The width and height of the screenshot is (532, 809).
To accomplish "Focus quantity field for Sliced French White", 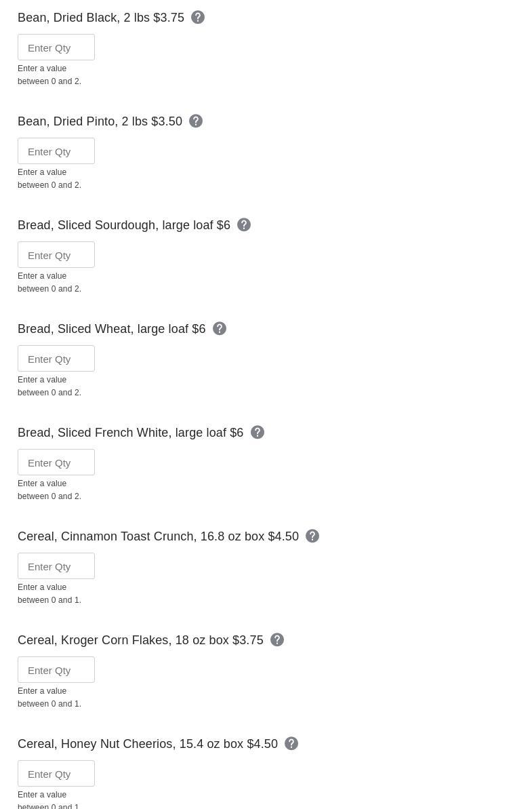I will pyautogui.click(x=56, y=462).
